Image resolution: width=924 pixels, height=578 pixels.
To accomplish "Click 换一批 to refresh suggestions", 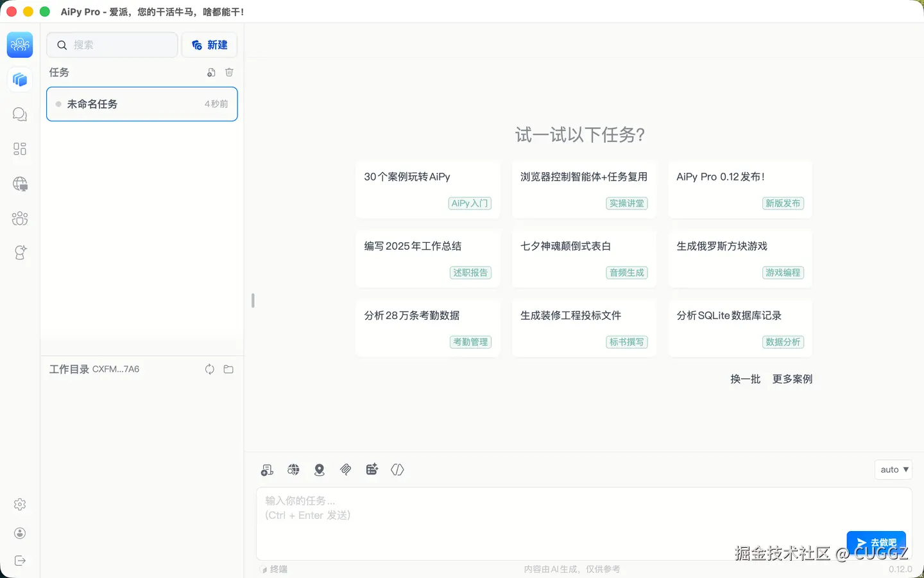I will tap(745, 379).
